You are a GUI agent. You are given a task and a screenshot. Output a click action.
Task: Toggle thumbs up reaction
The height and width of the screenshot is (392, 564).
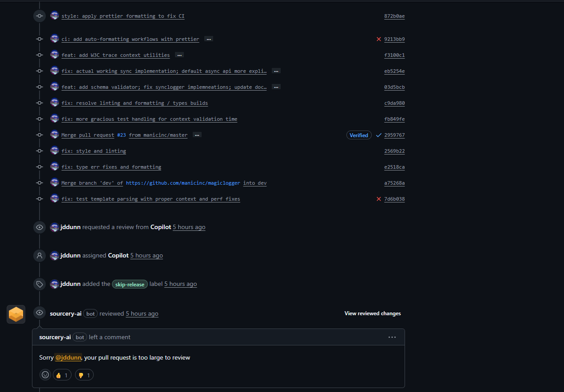click(62, 375)
